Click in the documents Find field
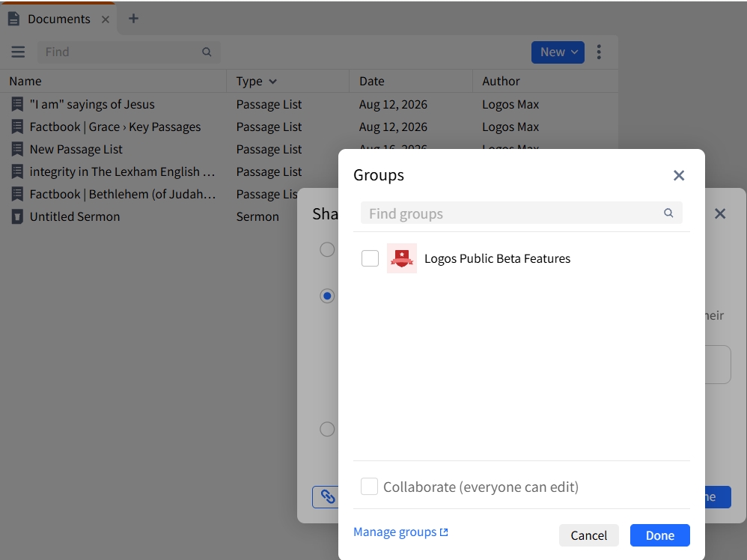747x560 pixels. (129, 52)
